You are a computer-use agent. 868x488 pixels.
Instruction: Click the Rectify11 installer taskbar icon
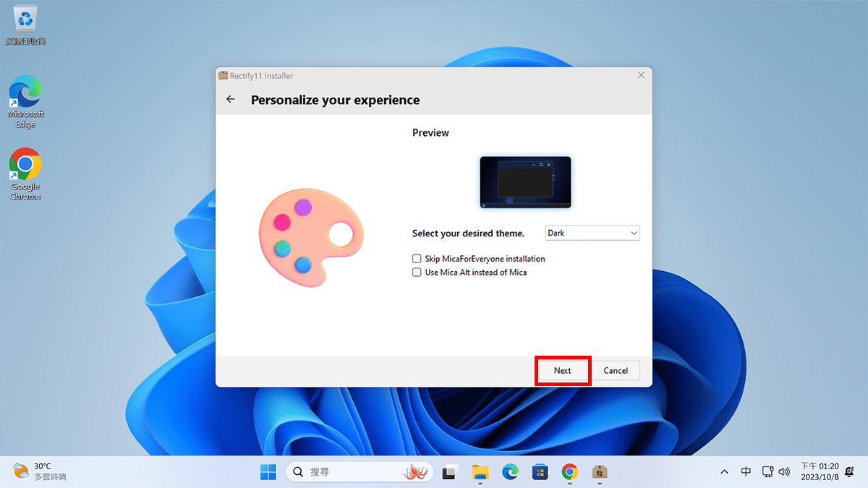pos(599,472)
